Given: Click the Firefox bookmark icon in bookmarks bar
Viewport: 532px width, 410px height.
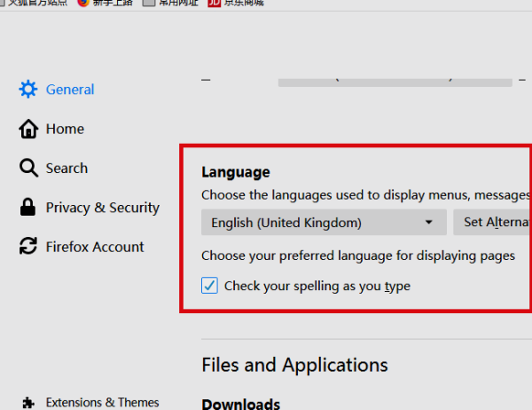Looking at the screenshot, I should click(83, 3).
